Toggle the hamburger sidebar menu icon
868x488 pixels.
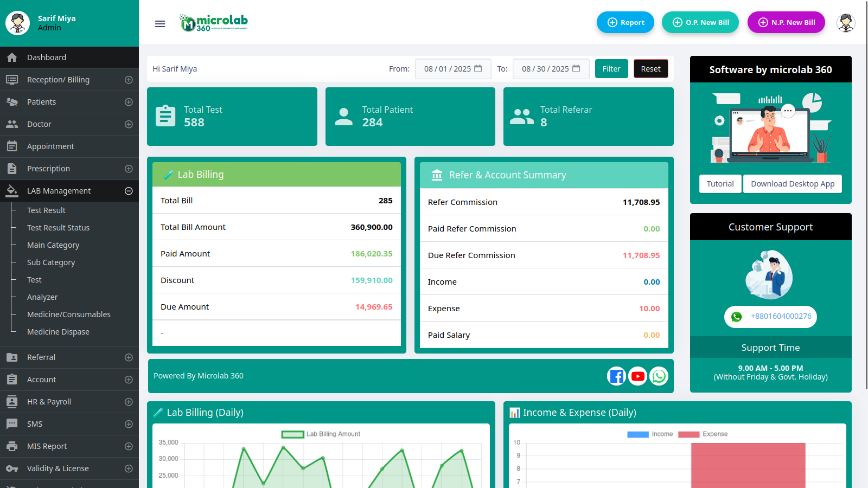coord(160,24)
